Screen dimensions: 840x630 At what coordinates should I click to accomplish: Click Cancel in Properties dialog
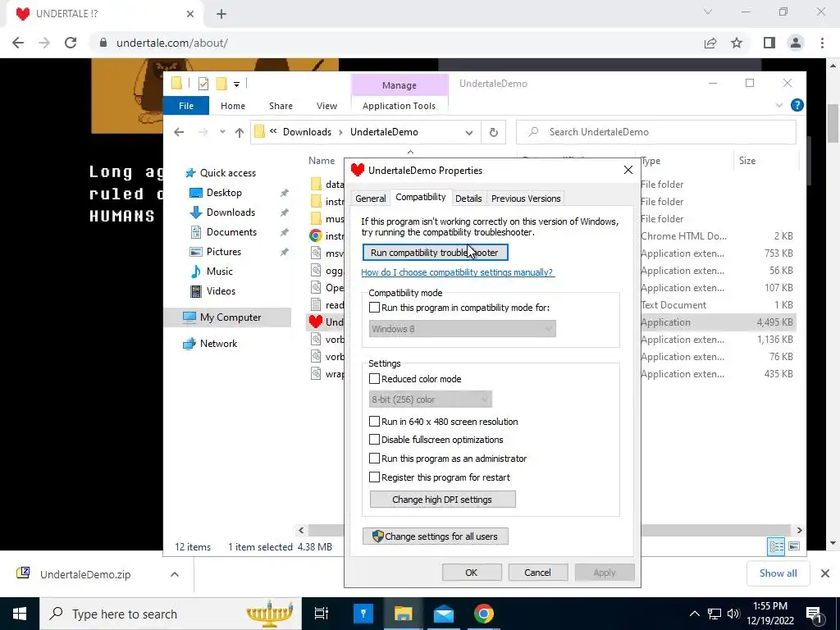click(x=537, y=573)
